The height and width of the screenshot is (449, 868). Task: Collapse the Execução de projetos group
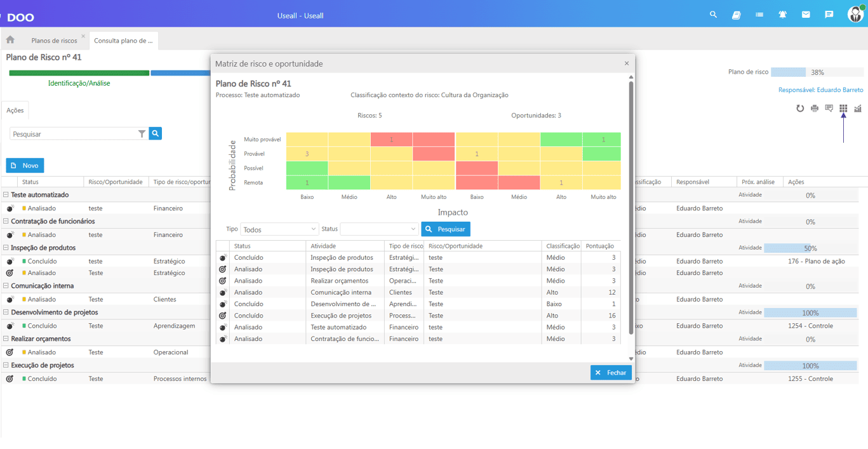[6, 365]
